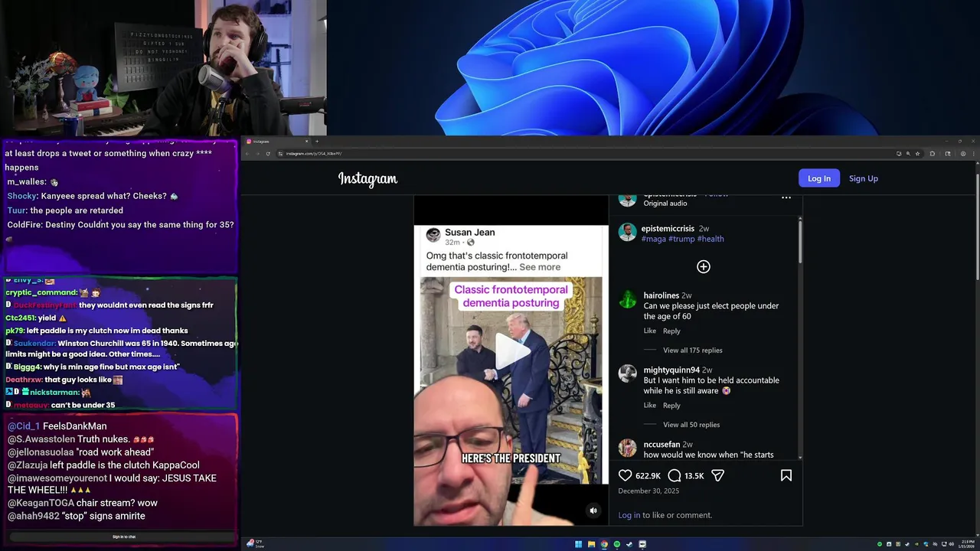Viewport: 980px width, 551px height.
Task: Open mightyquinn94 user profile name
Action: [x=671, y=370]
